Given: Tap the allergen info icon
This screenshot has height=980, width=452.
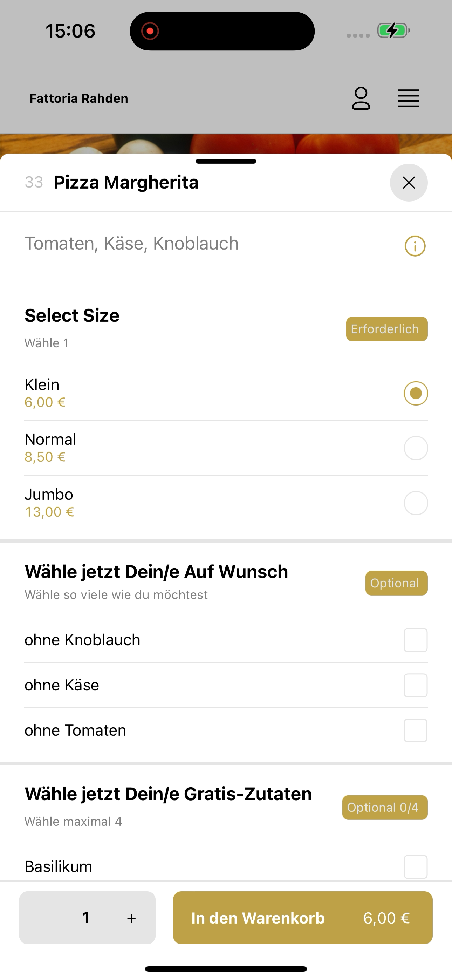Looking at the screenshot, I should (x=415, y=246).
